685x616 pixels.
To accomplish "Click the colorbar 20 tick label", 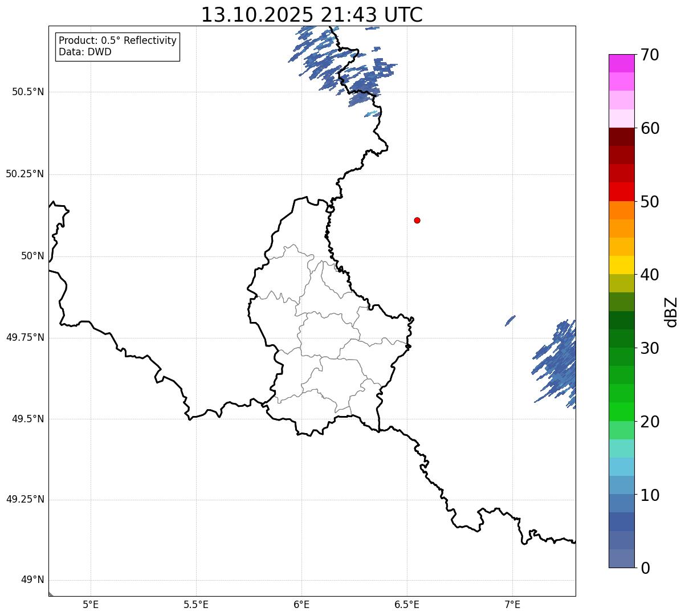I will click(650, 422).
